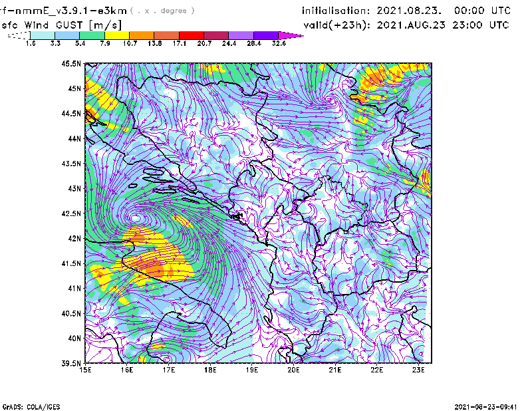Click the "18E" longitude label
The height and width of the screenshot is (411, 532).
pyautogui.click(x=210, y=370)
